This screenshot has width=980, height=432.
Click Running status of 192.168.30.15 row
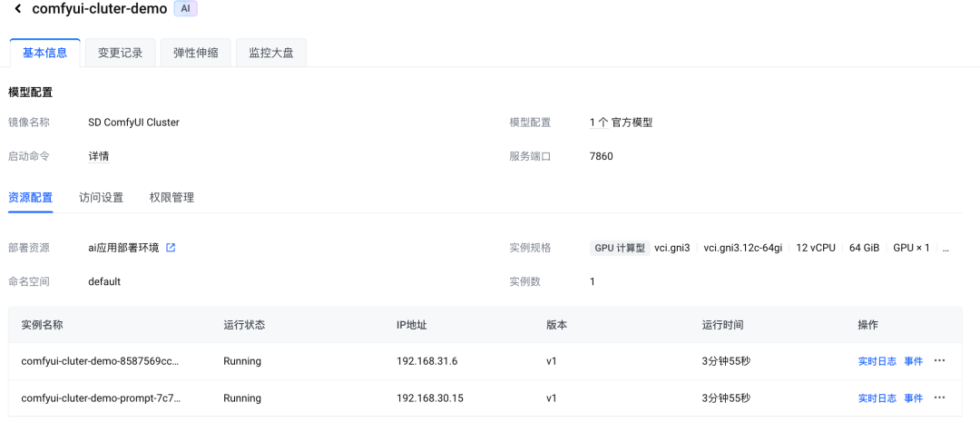242,398
